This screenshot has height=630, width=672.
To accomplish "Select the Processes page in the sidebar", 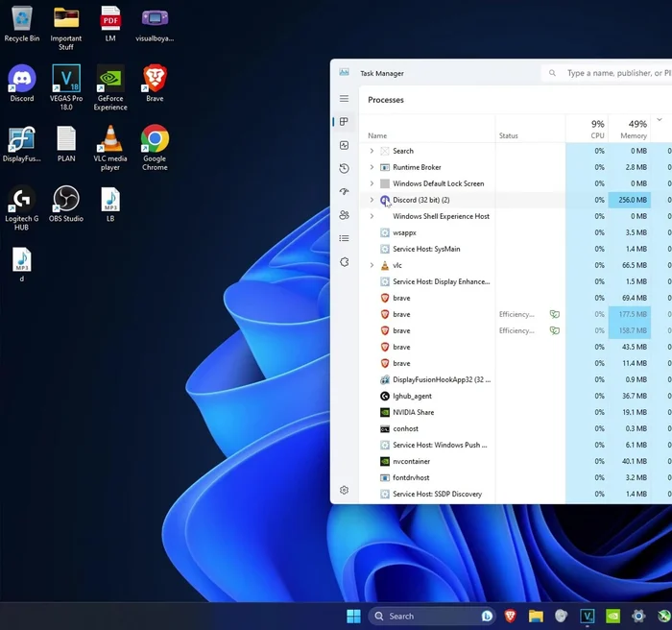I will point(345,122).
